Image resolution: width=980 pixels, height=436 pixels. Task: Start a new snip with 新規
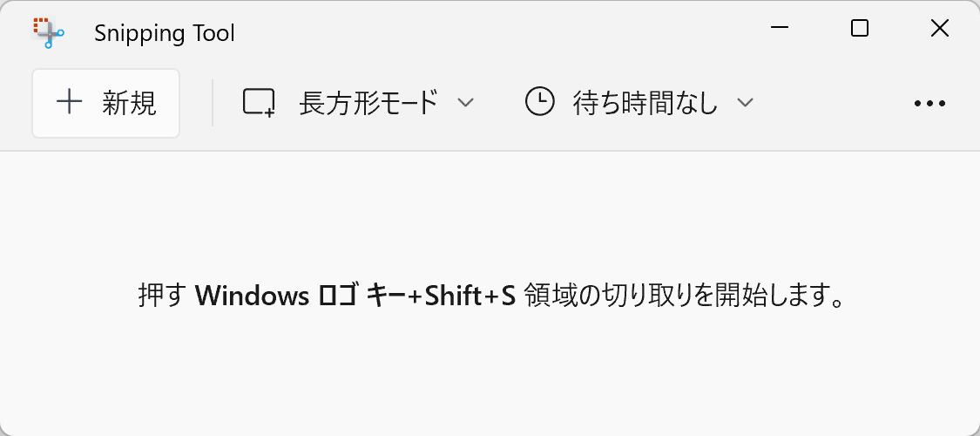(x=105, y=103)
